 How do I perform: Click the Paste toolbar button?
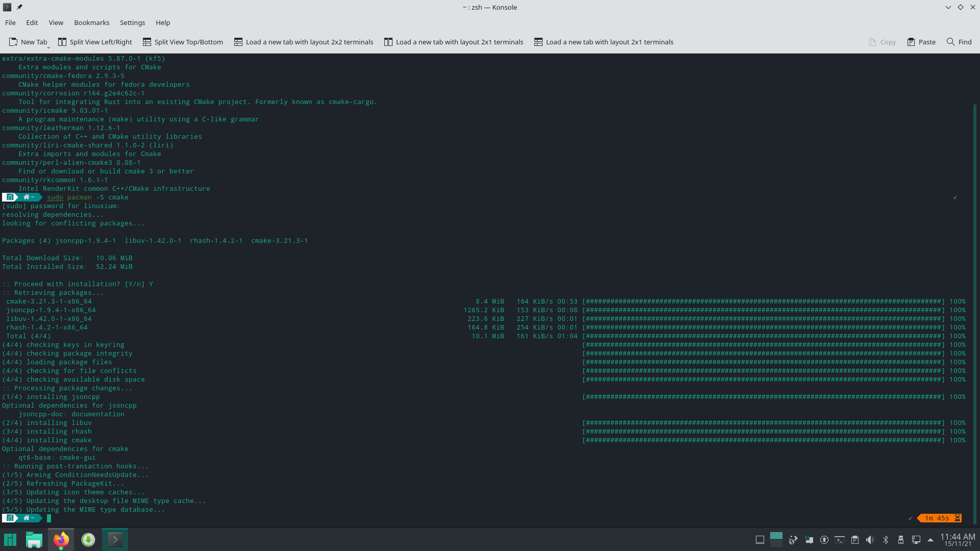pyautogui.click(x=921, y=42)
